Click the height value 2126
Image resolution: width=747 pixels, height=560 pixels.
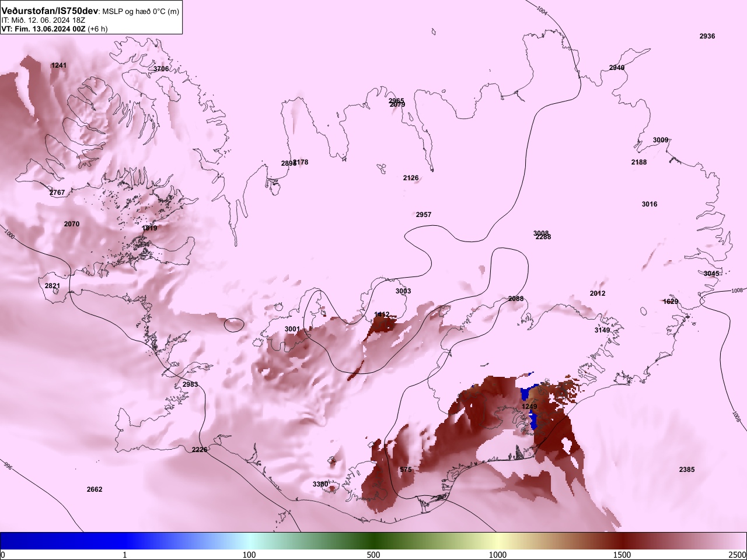[x=411, y=178]
